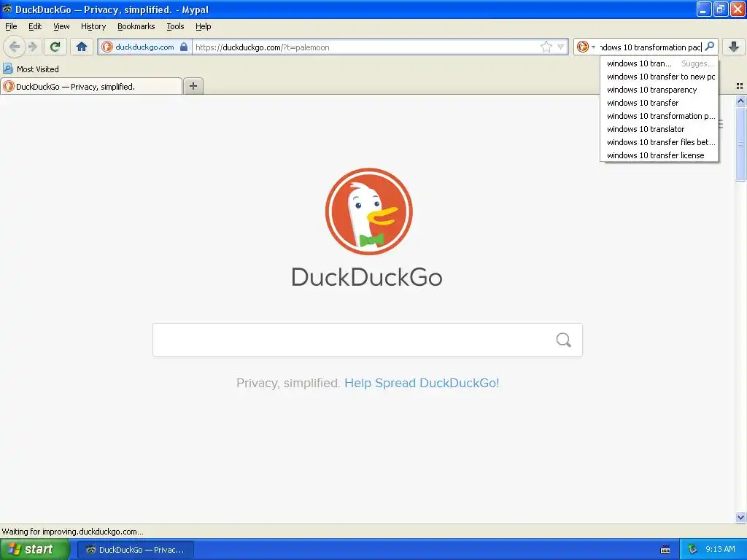
Task: Go forward with the forward arrow
Action: 33,47
